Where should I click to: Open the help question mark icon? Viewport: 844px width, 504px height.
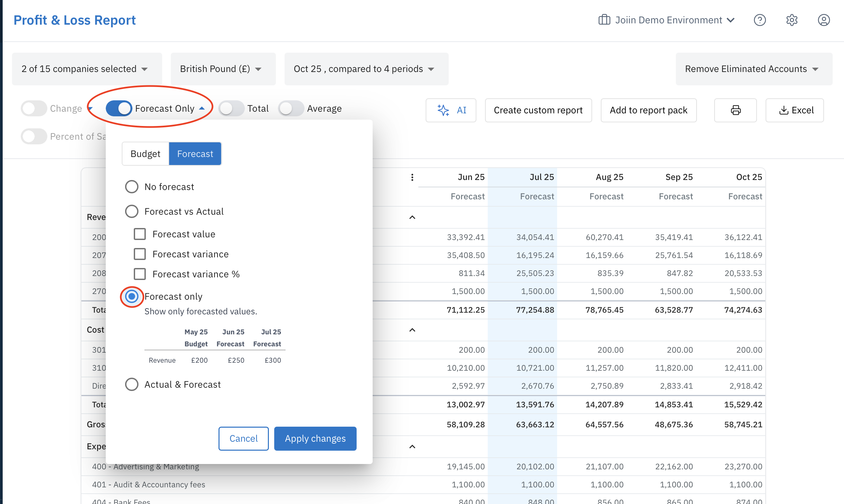pos(759,20)
